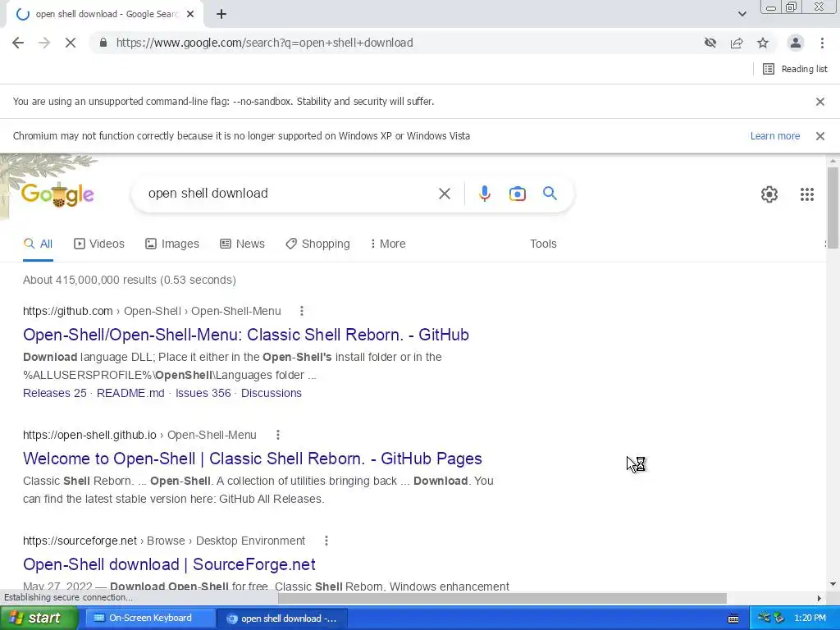Open README.md sitelink

tap(130, 393)
